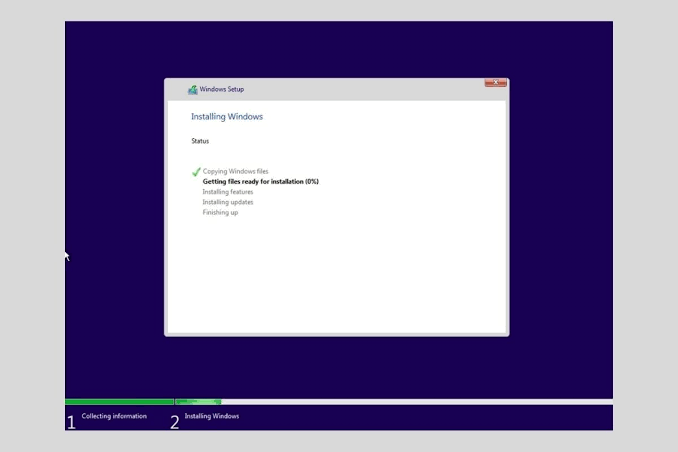Close the Windows Setup dialog
The height and width of the screenshot is (452, 678).
tap(496, 83)
